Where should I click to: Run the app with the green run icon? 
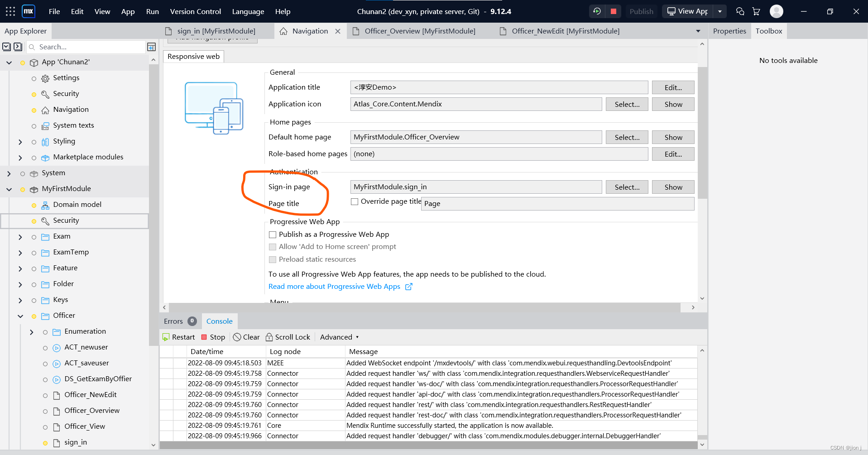(x=596, y=11)
